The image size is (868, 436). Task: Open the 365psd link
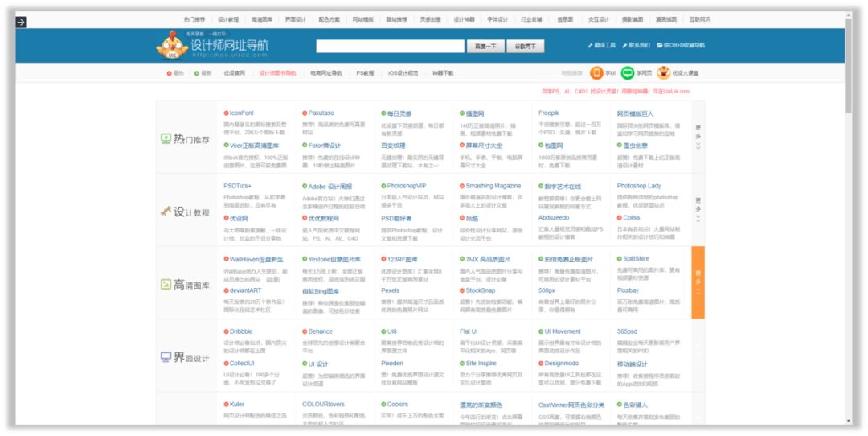tap(627, 332)
